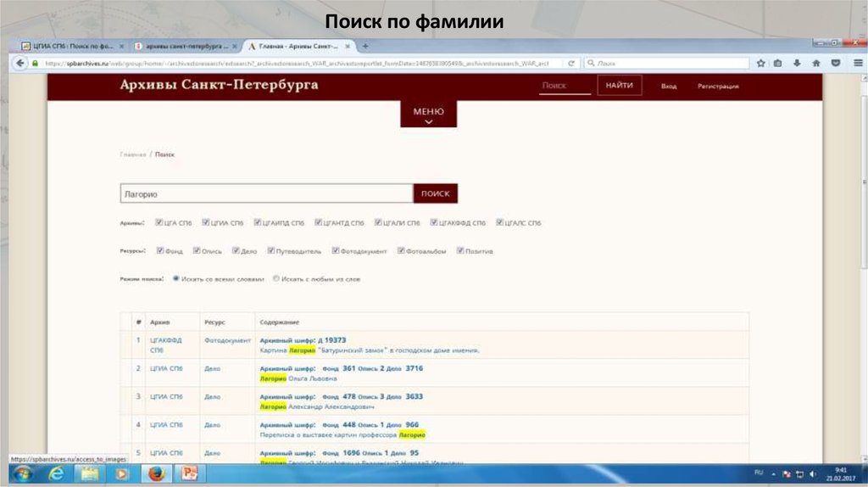
Task: Launch Internet Explorer from the taskbar
Action: click(55, 473)
